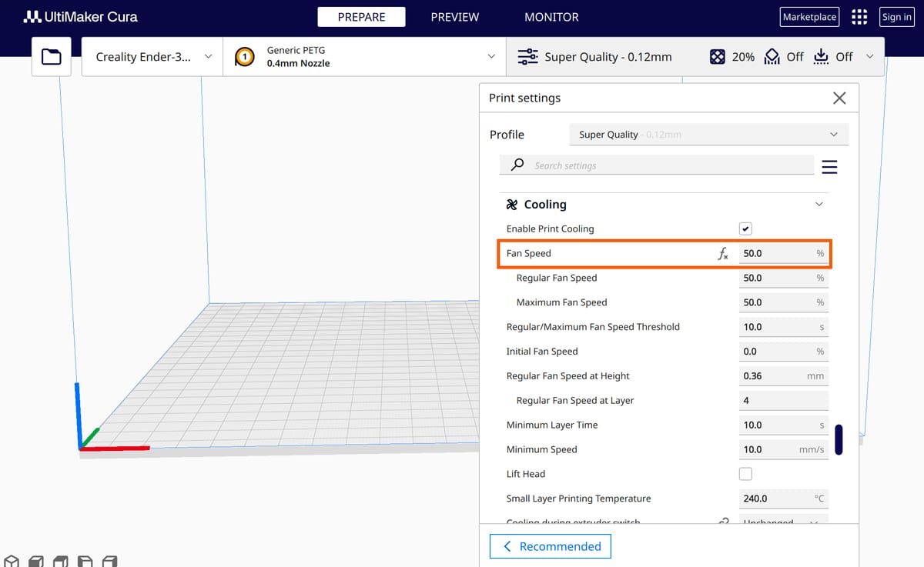
Task: Switch to the PREVIEW tab
Action: click(455, 17)
